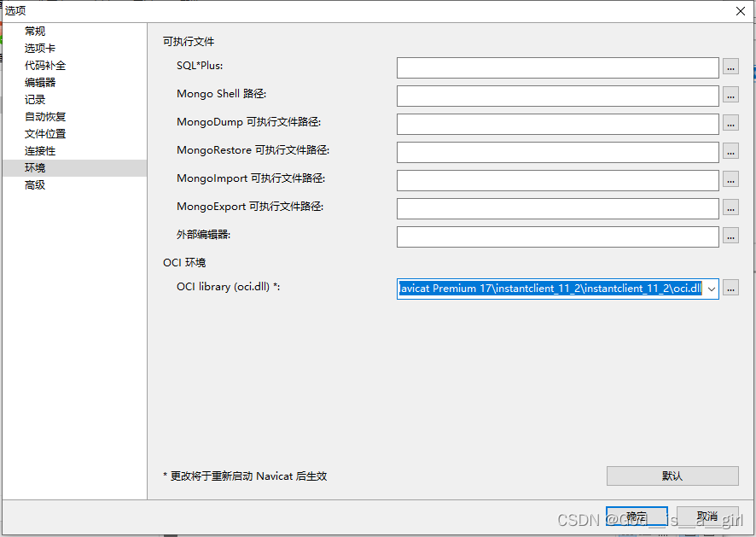Click the OCI 环境 section heading
756x537 pixels.
(x=184, y=262)
